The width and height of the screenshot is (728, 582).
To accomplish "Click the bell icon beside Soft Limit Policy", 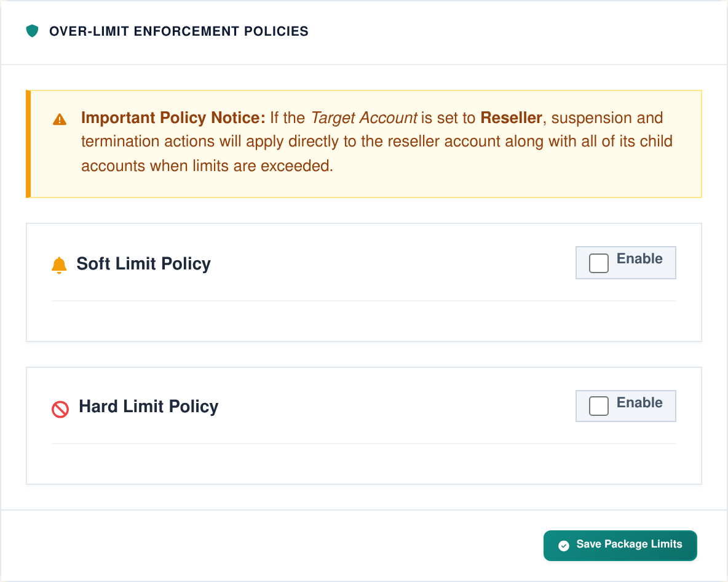I will [x=59, y=265].
